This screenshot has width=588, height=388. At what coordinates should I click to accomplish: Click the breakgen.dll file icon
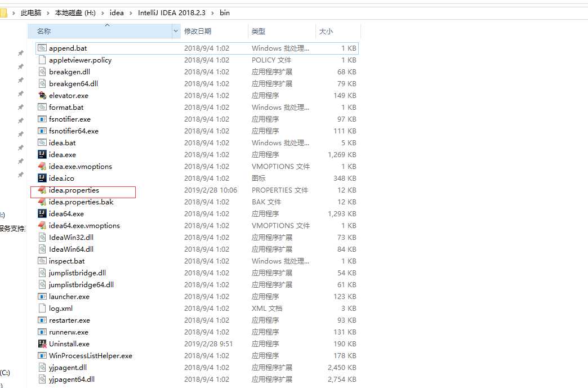[42, 72]
